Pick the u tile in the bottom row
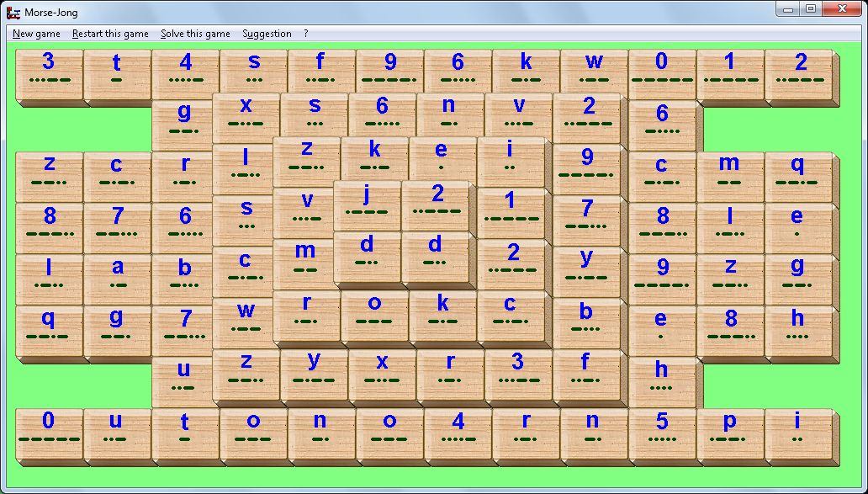Viewport: 868px width, 494px height. coord(118,433)
